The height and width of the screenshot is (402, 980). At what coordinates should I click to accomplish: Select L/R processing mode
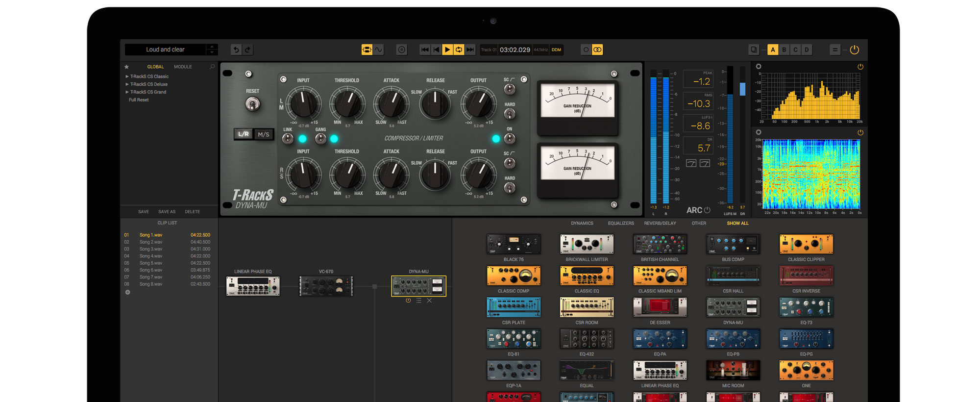click(244, 134)
